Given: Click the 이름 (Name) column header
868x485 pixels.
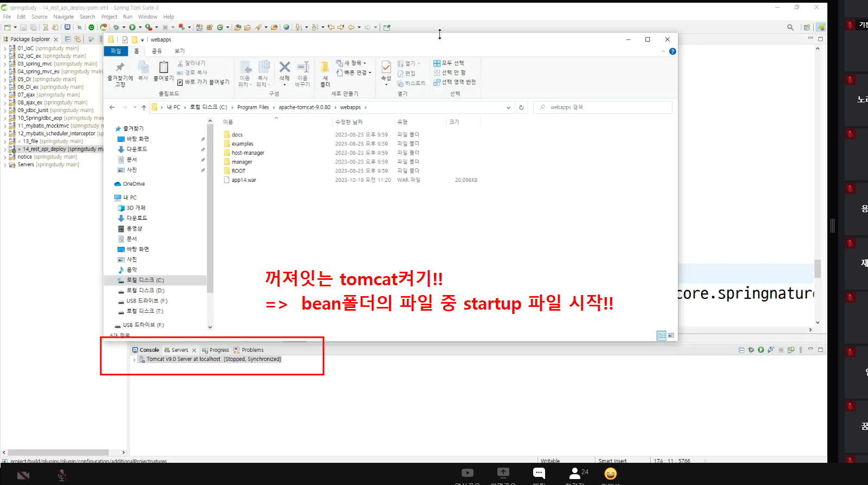Looking at the screenshot, I should tap(228, 122).
